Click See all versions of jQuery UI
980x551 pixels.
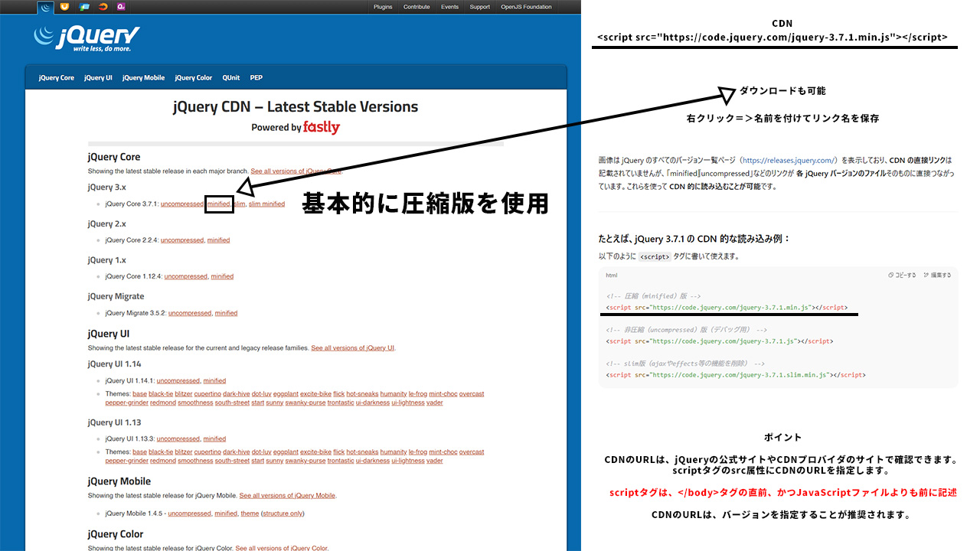pyautogui.click(x=352, y=348)
